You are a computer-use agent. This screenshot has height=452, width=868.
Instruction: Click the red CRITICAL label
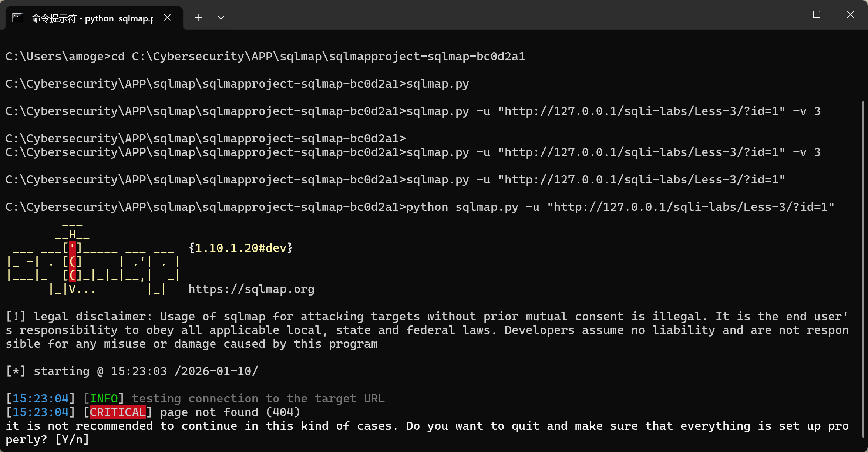118,412
